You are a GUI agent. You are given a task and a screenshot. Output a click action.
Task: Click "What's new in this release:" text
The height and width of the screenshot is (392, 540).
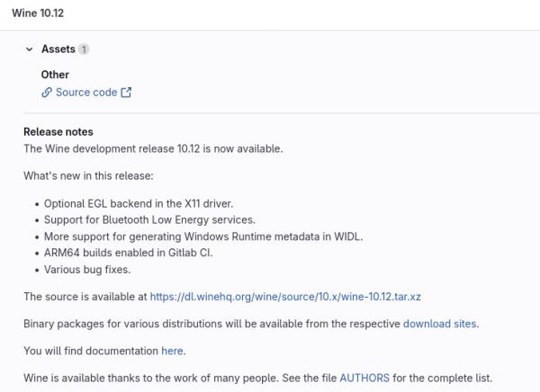88,176
